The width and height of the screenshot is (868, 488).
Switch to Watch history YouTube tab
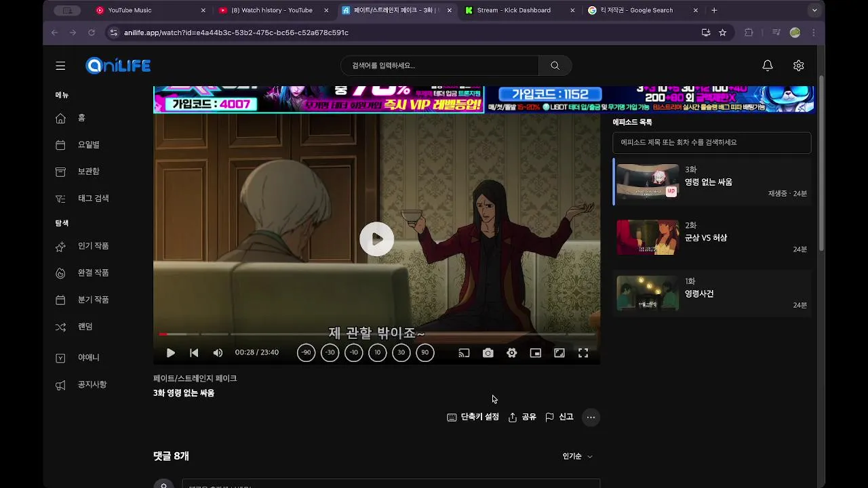click(x=273, y=10)
